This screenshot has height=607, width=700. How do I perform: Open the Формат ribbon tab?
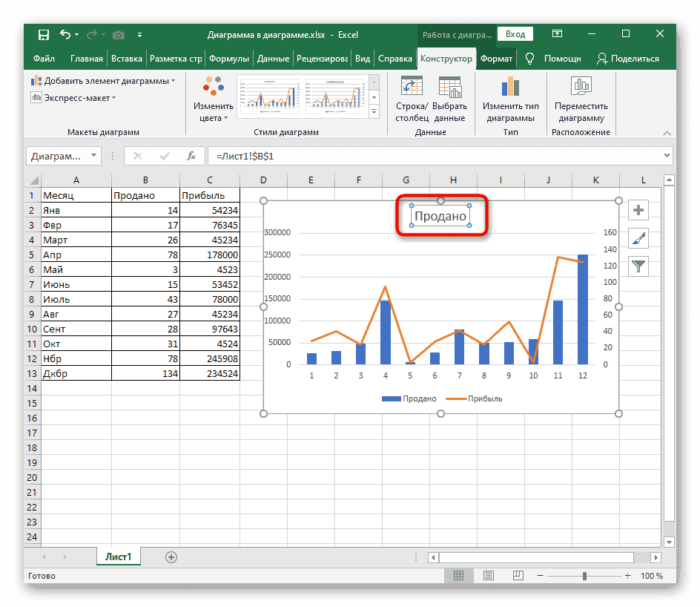coord(496,59)
